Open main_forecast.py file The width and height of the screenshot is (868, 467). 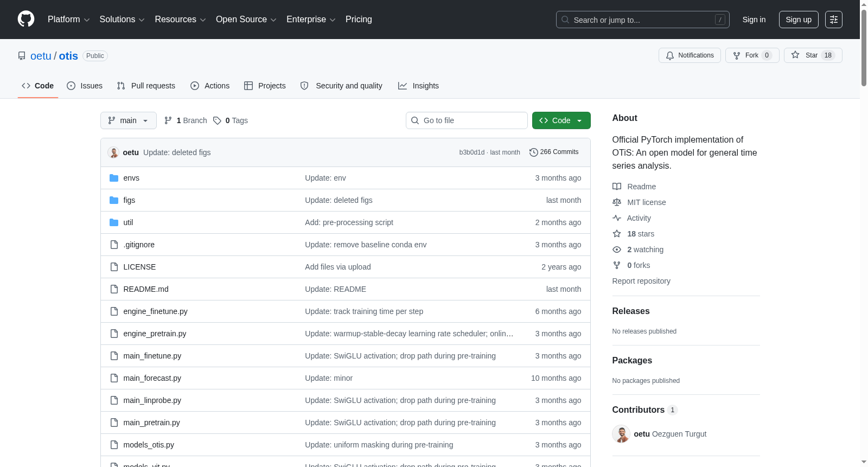pyautogui.click(x=152, y=378)
